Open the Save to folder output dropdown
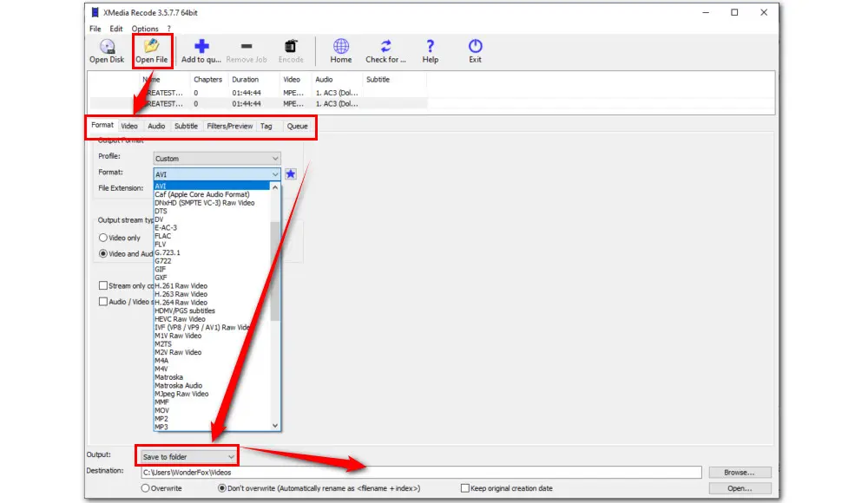This screenshot has height=503, width=868. (x=188, y=456)
